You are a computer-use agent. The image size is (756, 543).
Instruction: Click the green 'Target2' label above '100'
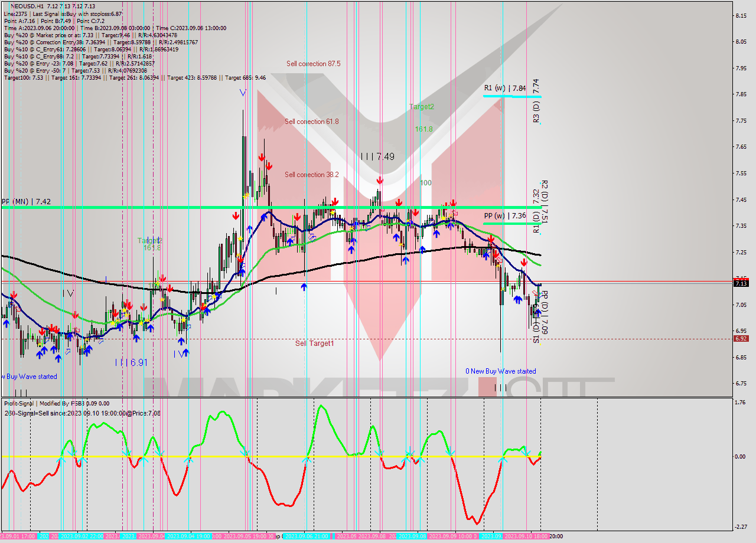[x=422, y=107]
